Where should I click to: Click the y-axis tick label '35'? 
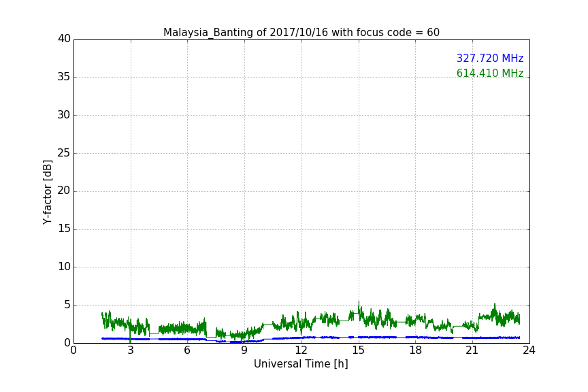pos(64,77)
